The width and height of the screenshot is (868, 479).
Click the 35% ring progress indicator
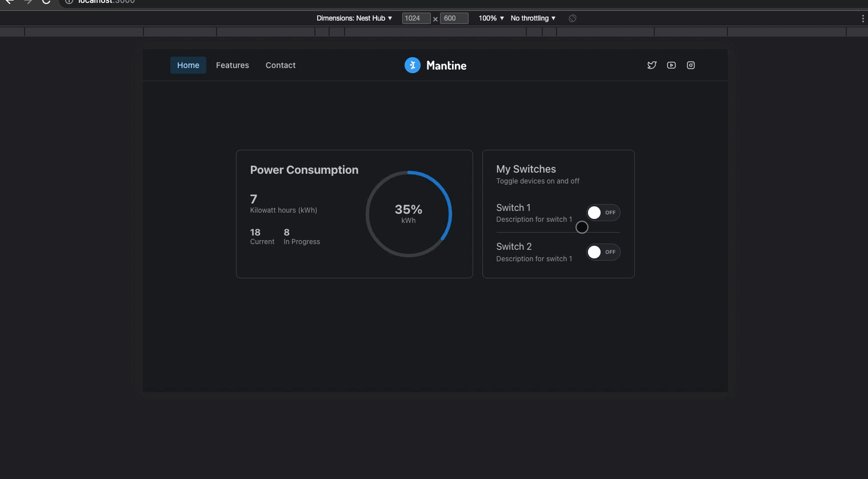tap(409, 214)
